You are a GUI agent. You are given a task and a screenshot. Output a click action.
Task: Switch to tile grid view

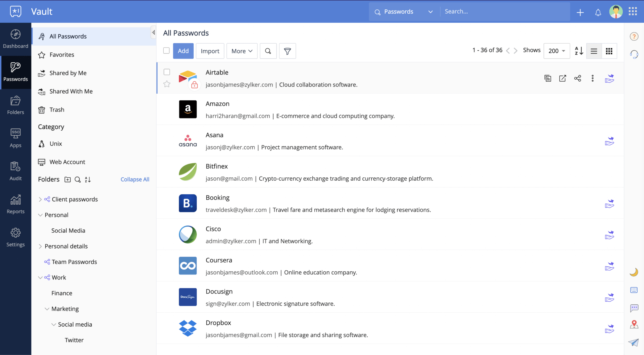click(x=609, y=51)
